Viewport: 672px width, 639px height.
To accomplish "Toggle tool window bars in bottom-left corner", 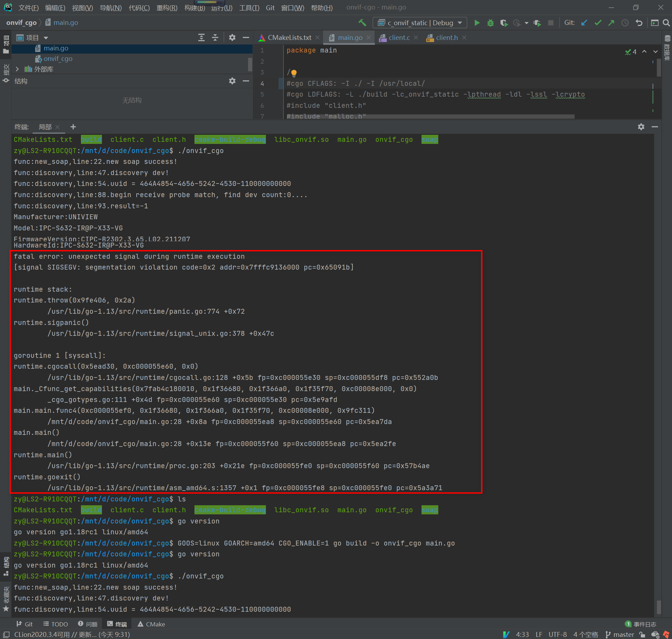I will tap(6, 634).
